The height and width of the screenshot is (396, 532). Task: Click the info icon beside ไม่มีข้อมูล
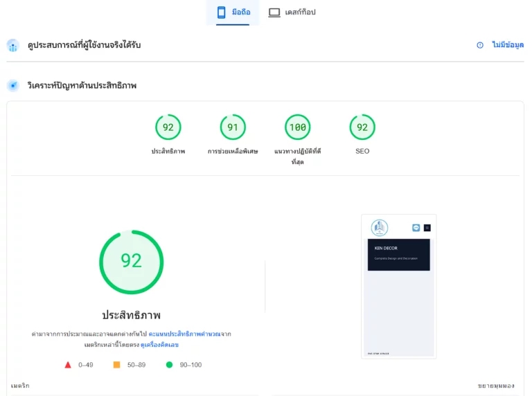(480, 45)
